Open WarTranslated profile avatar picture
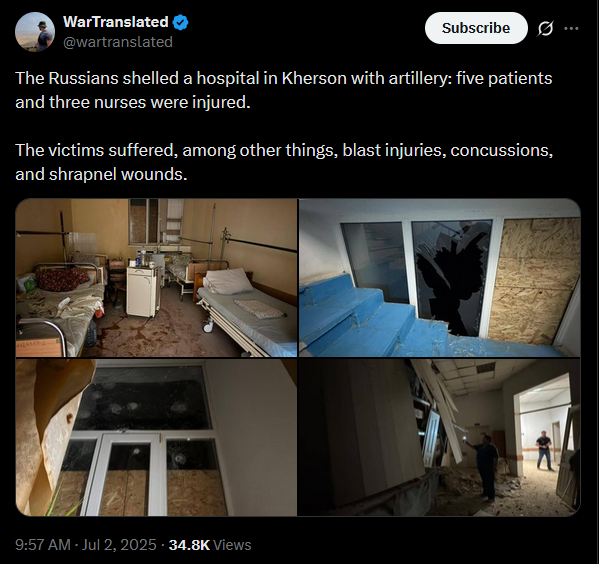 [35, 32]
